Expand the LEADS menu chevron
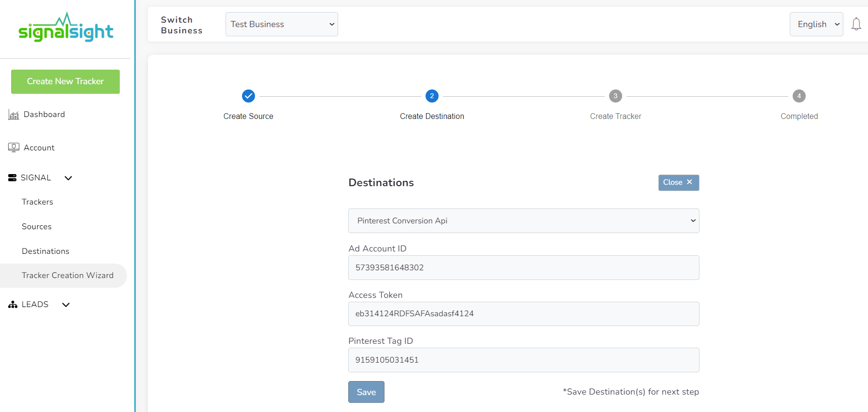The height and width of the screenshot is (412, 868). coord(66,305)
